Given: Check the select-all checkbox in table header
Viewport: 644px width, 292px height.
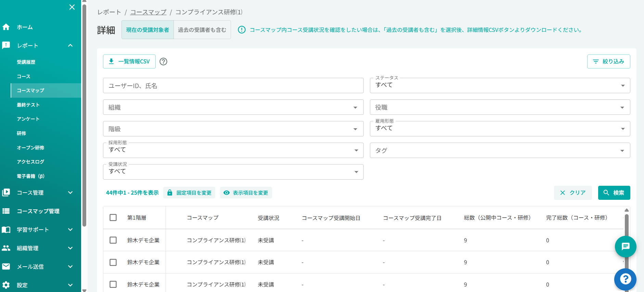Looking at the screenshot, I should (113, 218).
